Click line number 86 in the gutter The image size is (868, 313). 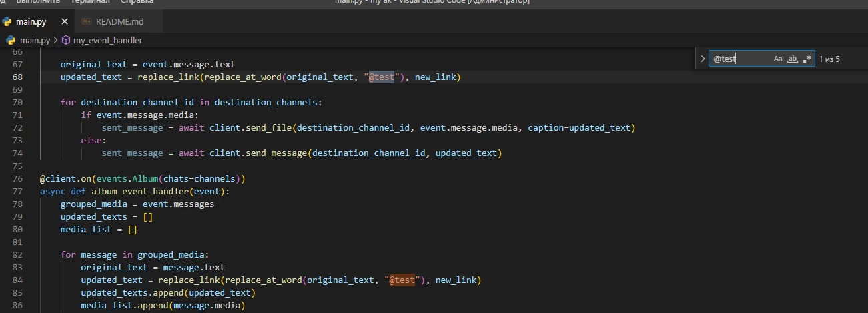[17, 305]
